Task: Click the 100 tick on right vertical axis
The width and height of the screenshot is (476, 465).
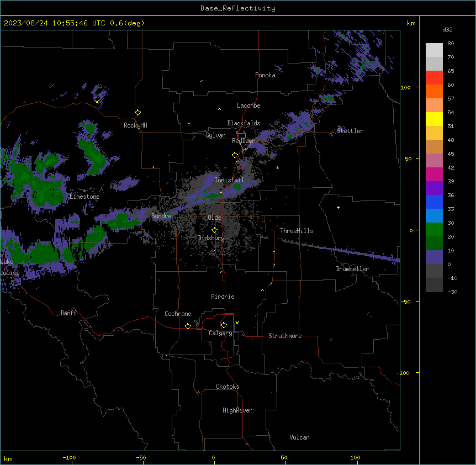Action: [405, 87]
